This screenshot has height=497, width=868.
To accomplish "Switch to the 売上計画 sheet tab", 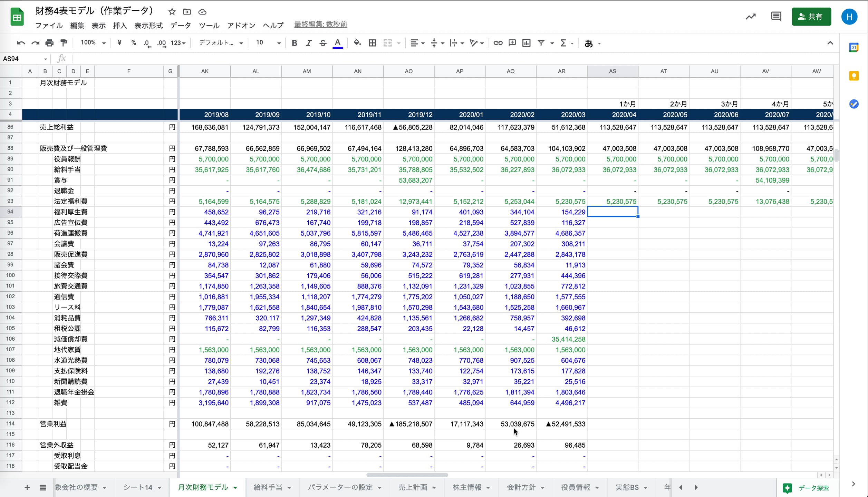I will point(413,487).
